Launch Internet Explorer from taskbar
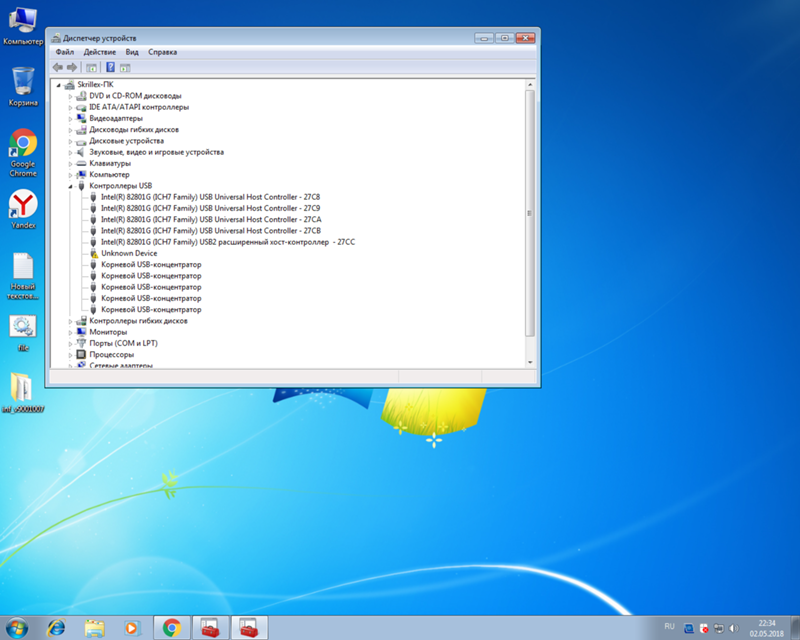 pyautogui.click(x=56, y=628)
